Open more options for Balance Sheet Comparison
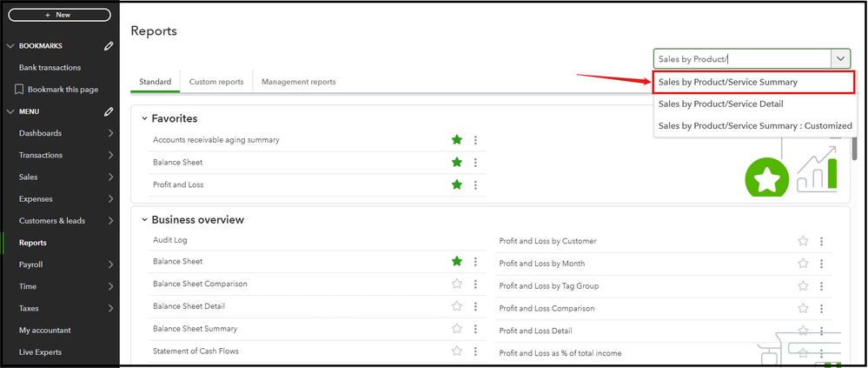This screenshot has height=368, width=868. (x=475, y=284)
